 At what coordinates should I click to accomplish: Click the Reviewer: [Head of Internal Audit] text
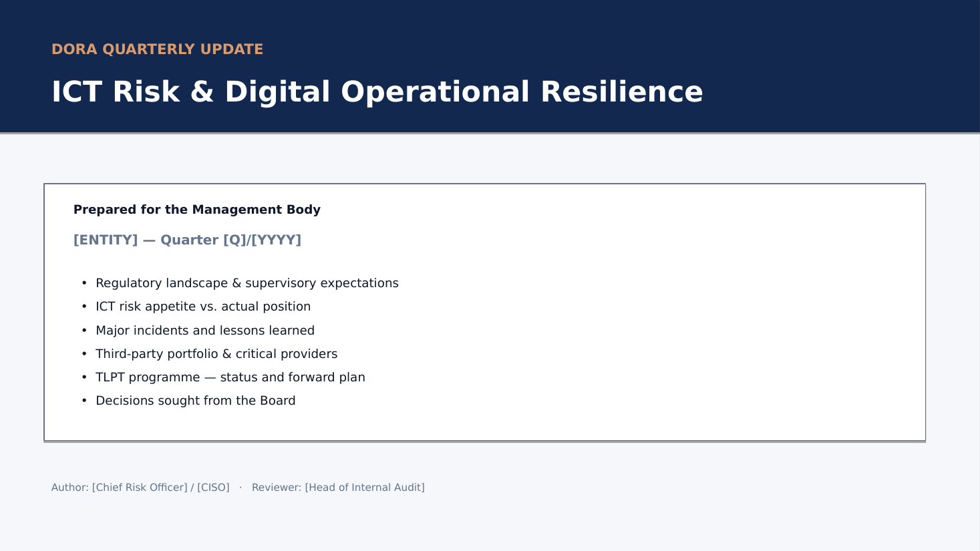pos(338,488)
